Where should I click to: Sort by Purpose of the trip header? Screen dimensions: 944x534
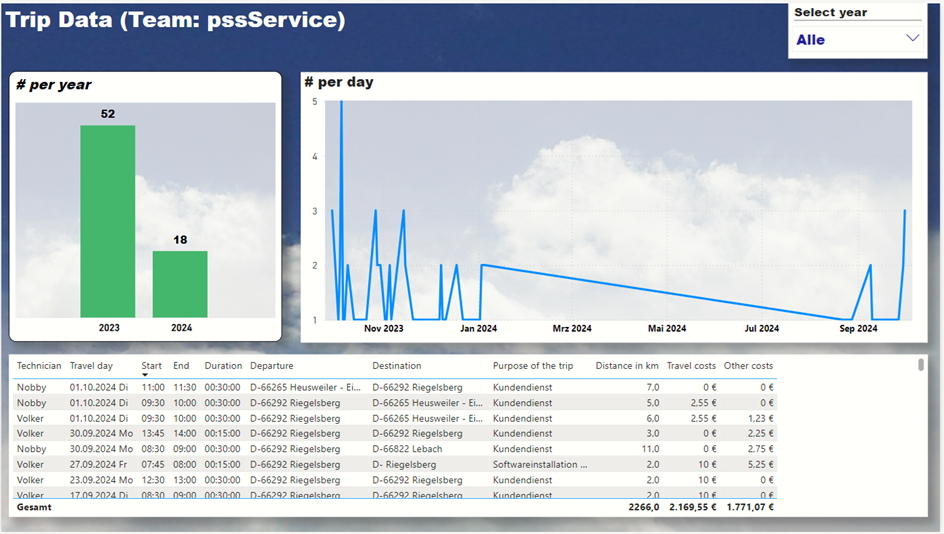tap(533, 366)
